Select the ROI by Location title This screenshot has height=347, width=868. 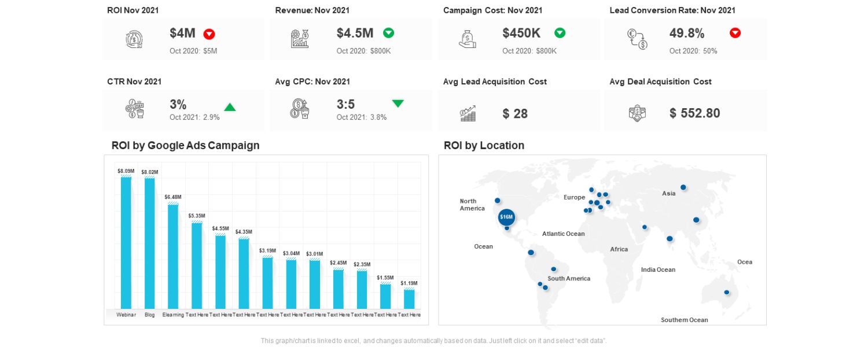coord(484,145)
